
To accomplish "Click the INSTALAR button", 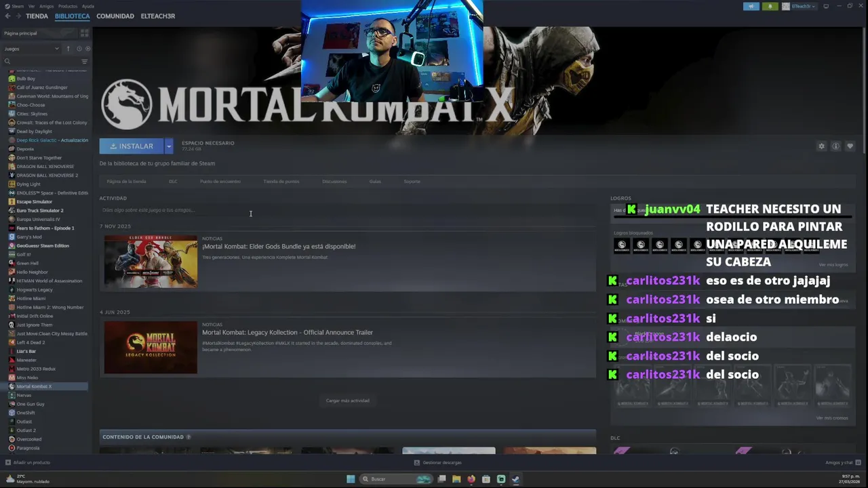I will click(132, 146).
